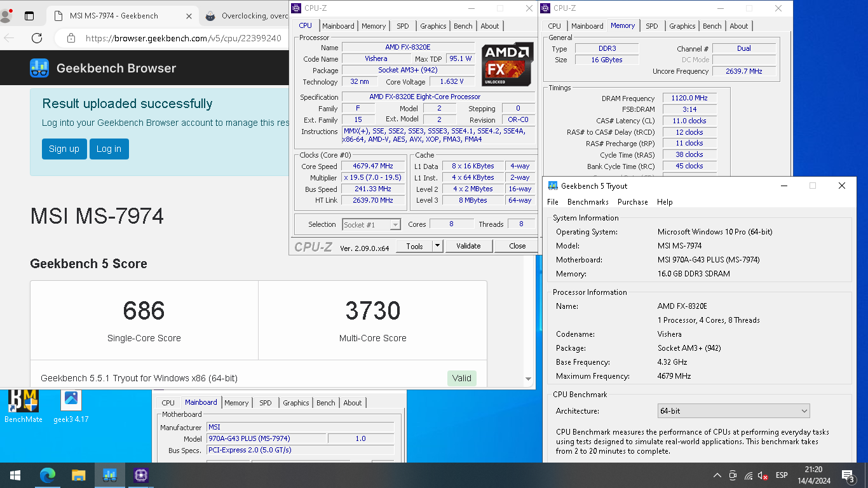The image size is (868, 488).
Task: Open Bench tab in CPU-Z CPU window
Action: click(x=463, y=26)
